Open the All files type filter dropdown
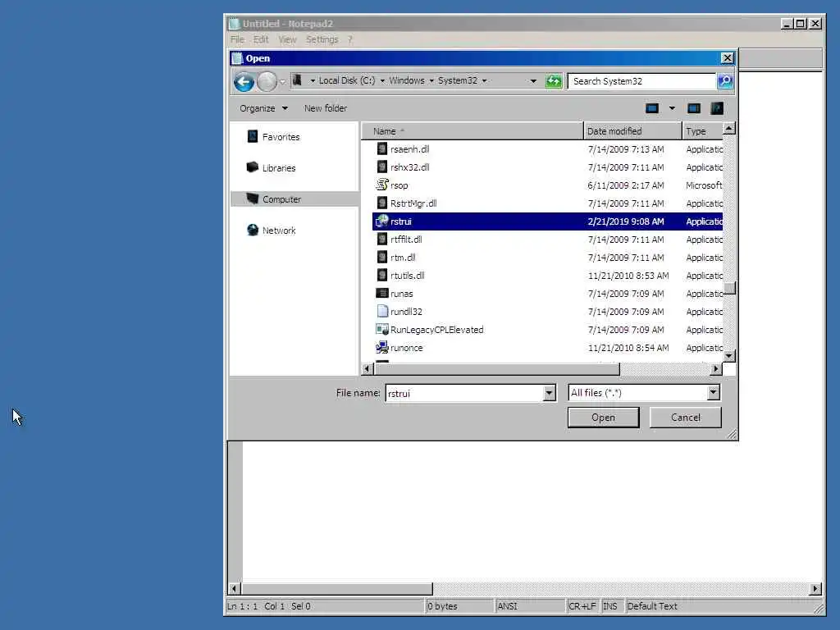 713,393
